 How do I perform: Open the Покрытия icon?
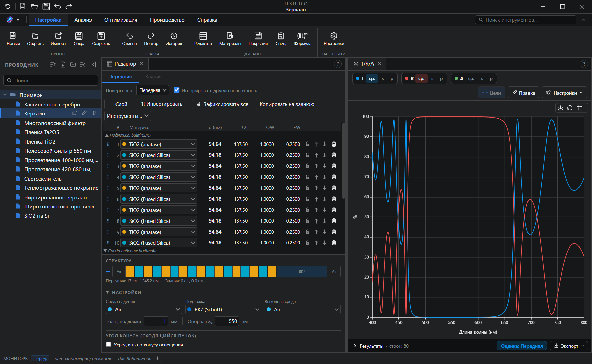(258, 39)
